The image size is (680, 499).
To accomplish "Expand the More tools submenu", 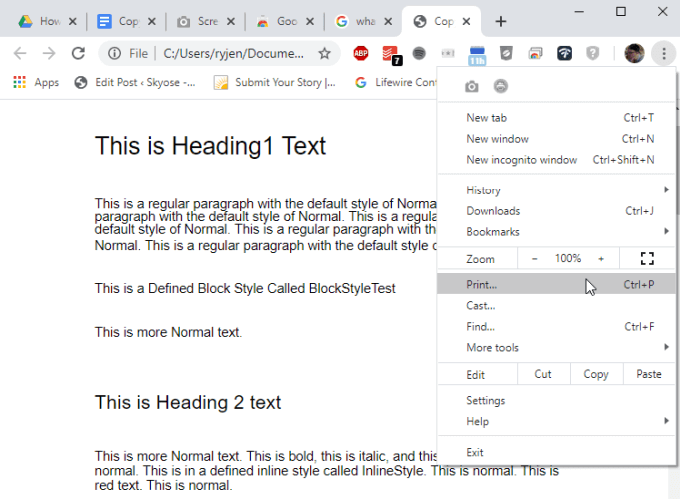I will 556,347.
